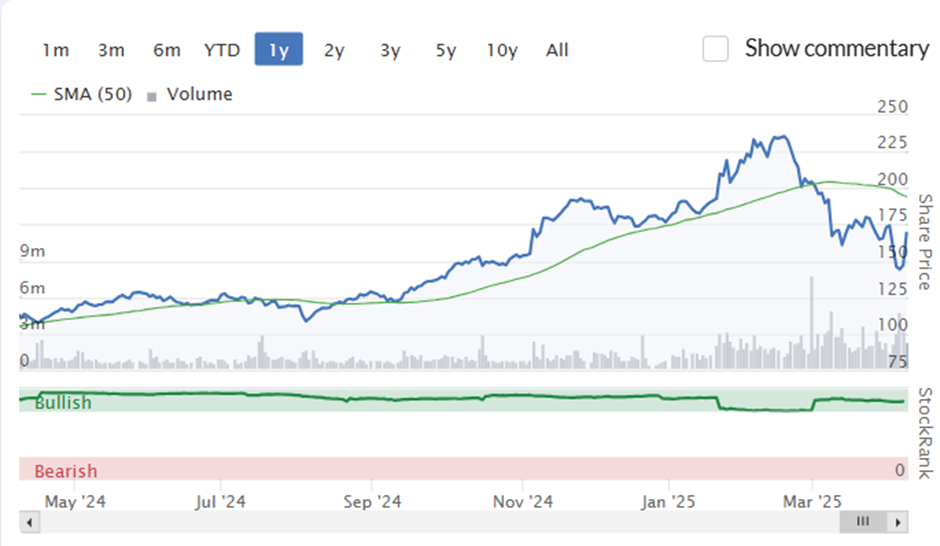Click the right scrollbar arrow
This screenshot has height=546, width=940.
click(x=897, y=522)
